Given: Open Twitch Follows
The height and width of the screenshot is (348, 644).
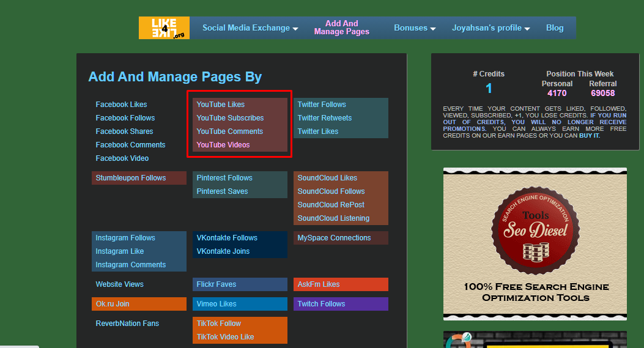Looking at the screenshot, I should [x=321, y=304].
